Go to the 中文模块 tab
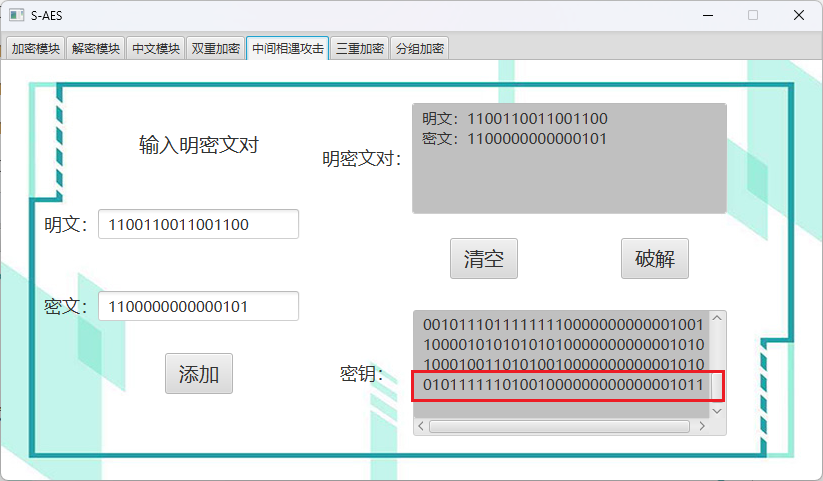Screen dimensions: 823x481 pos(156,49)
